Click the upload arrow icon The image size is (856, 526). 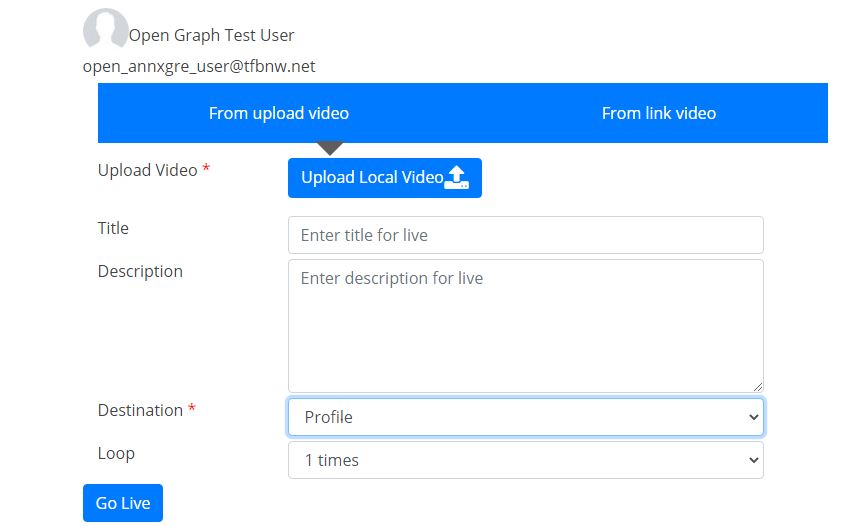coord(456,177)
